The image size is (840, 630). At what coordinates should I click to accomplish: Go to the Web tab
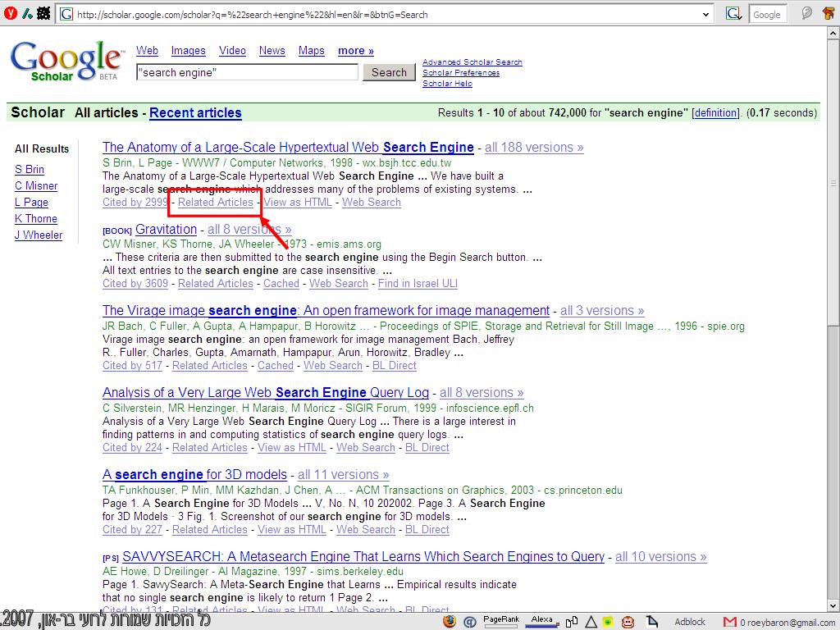pyautogui.click(x=147, y=50)
